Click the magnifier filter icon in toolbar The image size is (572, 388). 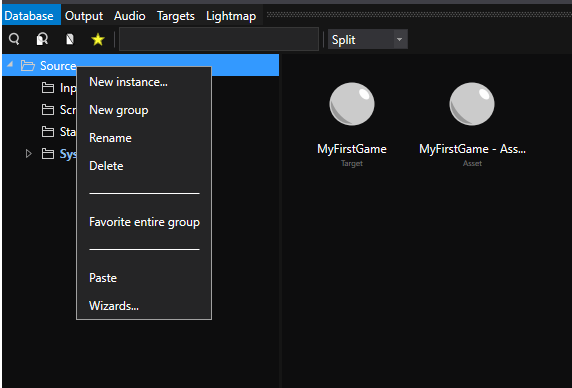pyautogui.click(x=14, y=39)
